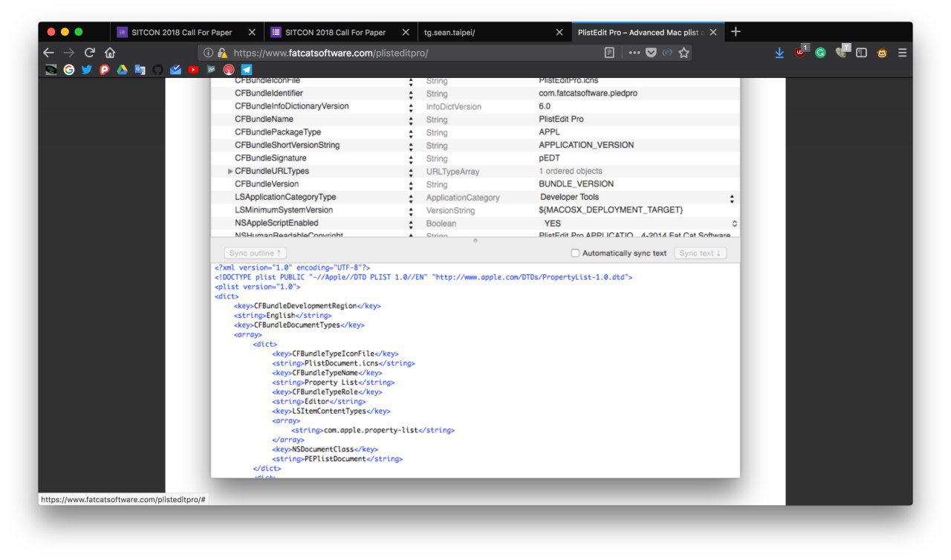The image size is (951, 560).
Task: Enable Automatically sync text checkbox
Action: (x=575, y=253)
